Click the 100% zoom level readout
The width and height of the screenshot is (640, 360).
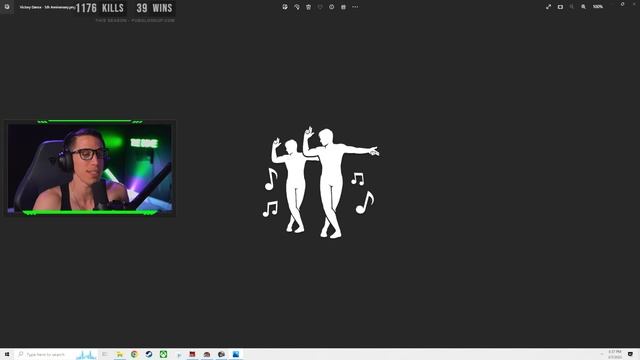[x=598, y=7]
